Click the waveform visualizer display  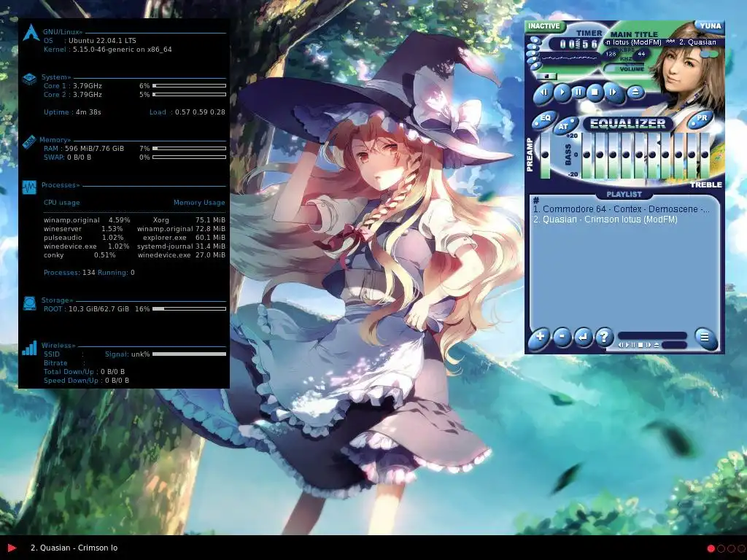[570, 58]
